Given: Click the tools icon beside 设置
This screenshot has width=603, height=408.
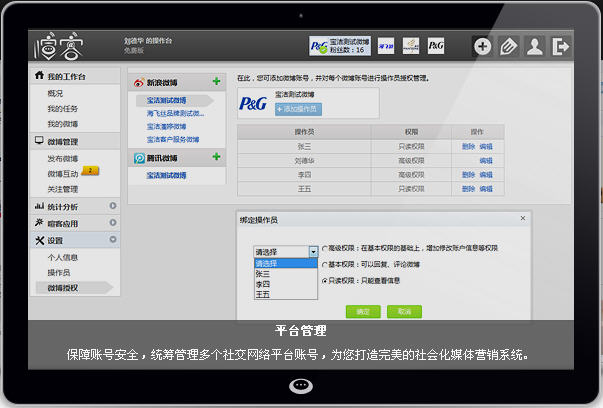Looking at the screenshot, I should point(39,240).
